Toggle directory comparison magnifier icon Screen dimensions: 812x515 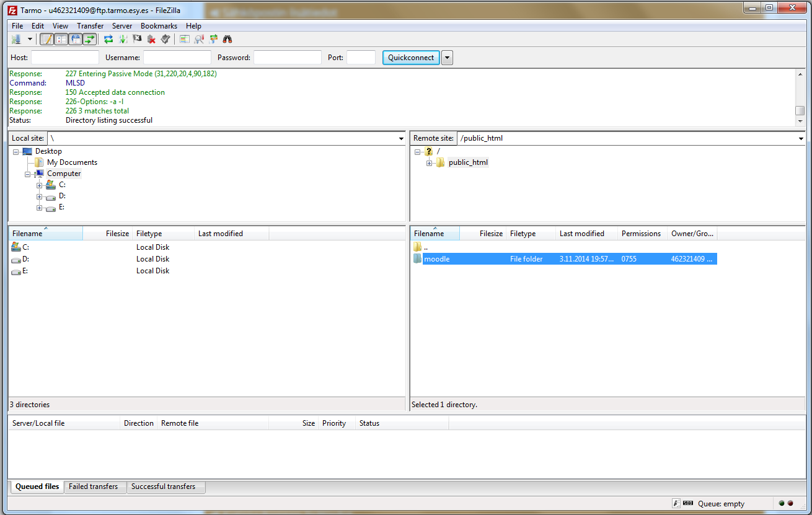tap(199, 39)
